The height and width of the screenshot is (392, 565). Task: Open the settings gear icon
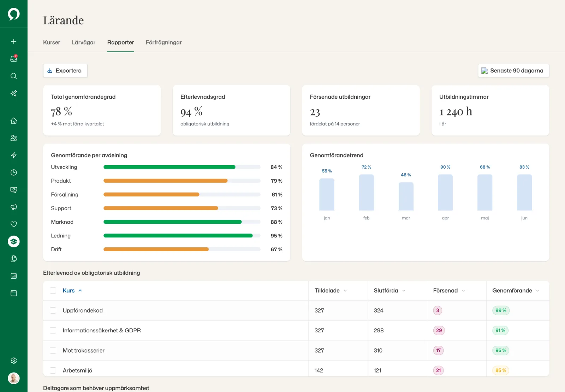click(14, 361)
